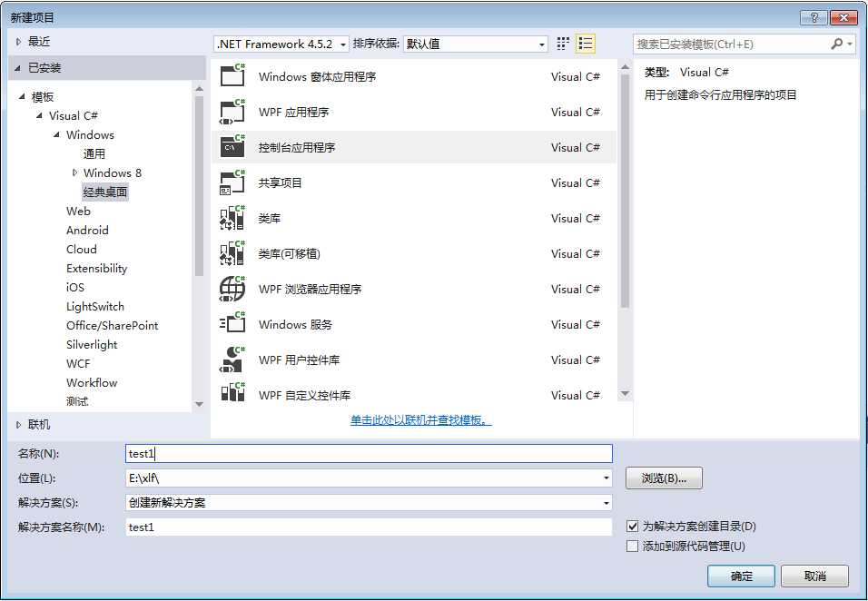Click 确定 to create the project
This screenshot has width=868, height=601.
pos(741,576)
